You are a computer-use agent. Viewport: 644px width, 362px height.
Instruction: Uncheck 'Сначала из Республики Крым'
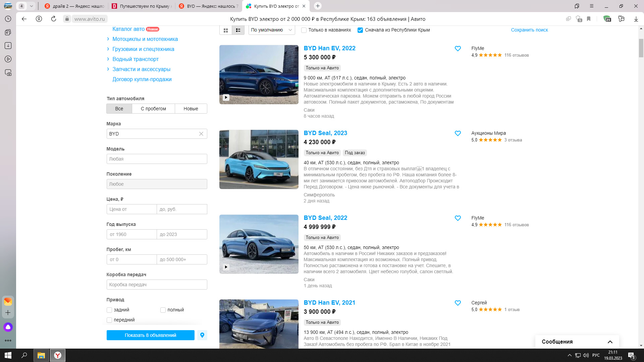[360, 30]
